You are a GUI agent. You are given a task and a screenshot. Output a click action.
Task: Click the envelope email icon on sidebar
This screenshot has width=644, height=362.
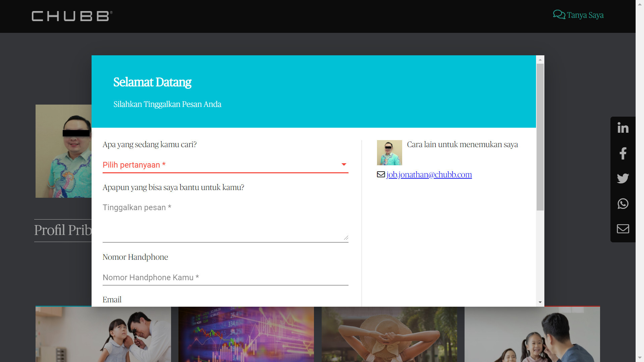tap(623, 229)
